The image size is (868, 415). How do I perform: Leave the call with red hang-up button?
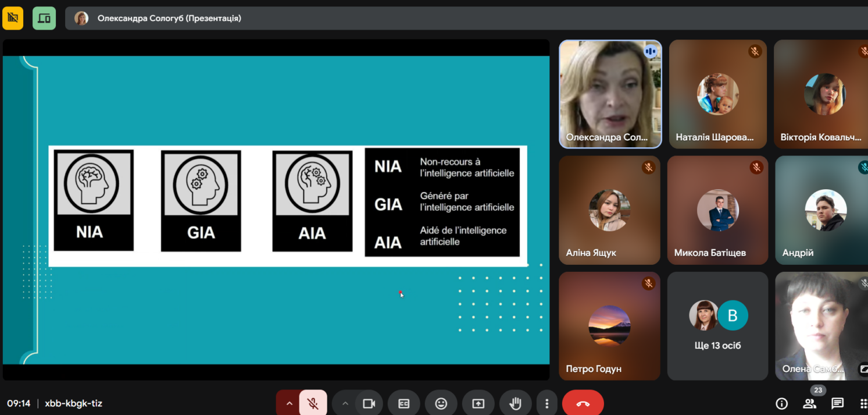(x=583, y=403)
